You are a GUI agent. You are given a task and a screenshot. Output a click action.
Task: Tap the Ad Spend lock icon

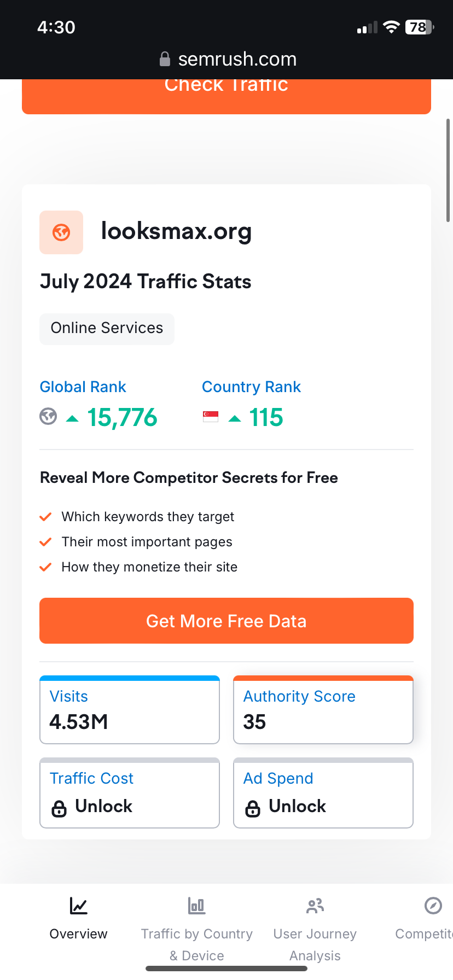253,808
